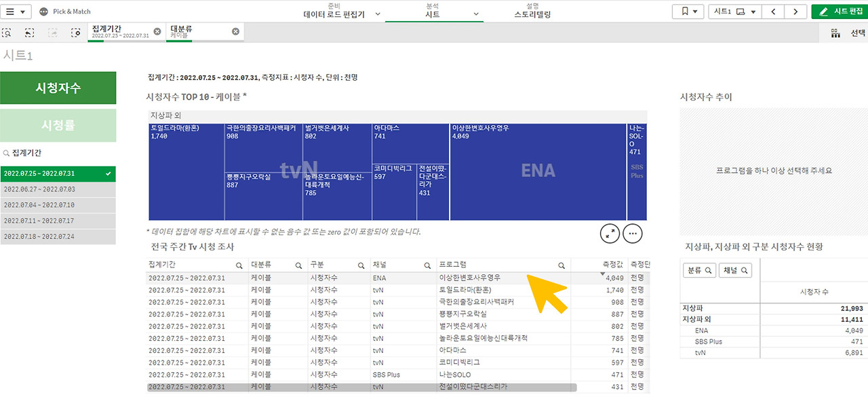868x406 pixels.
Task: Open the selections tool grid icon
Action: [835, 33]
